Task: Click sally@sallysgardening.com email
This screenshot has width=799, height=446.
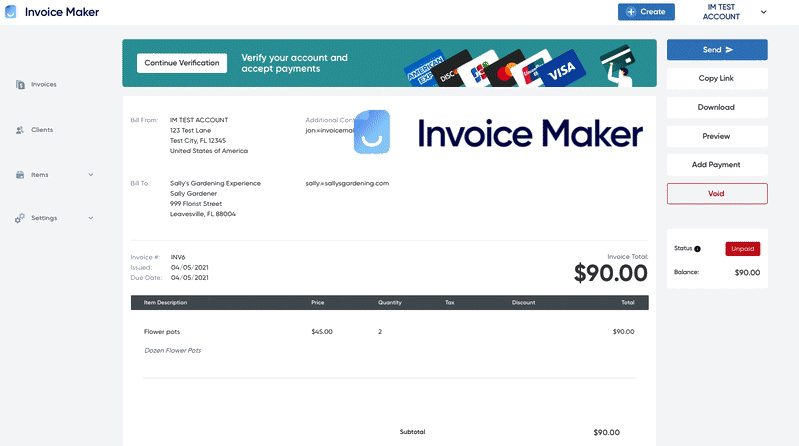Action: coord(347,183)
